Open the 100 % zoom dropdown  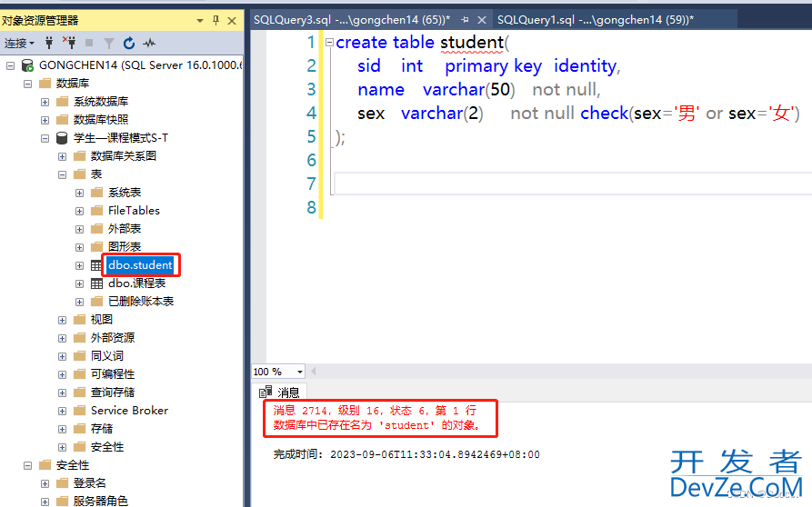click(301, 372)
